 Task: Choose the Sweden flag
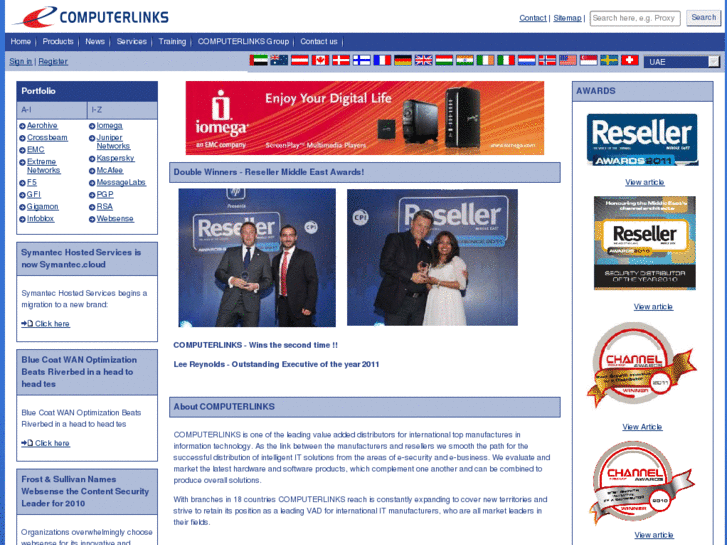[x=609, y=60]
